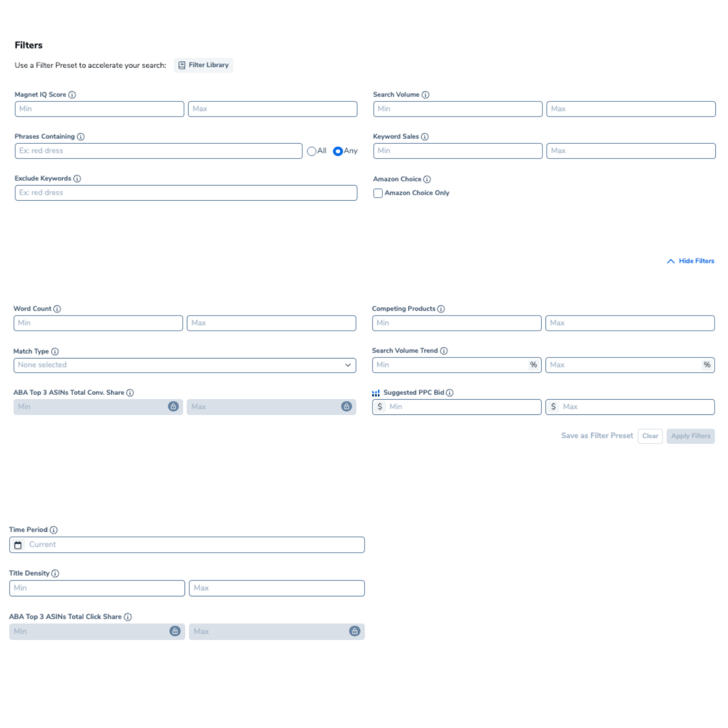Click the Suggested PPC Bid info icon
The height and width of the screenshot is (728, 728).
point(450,393)
